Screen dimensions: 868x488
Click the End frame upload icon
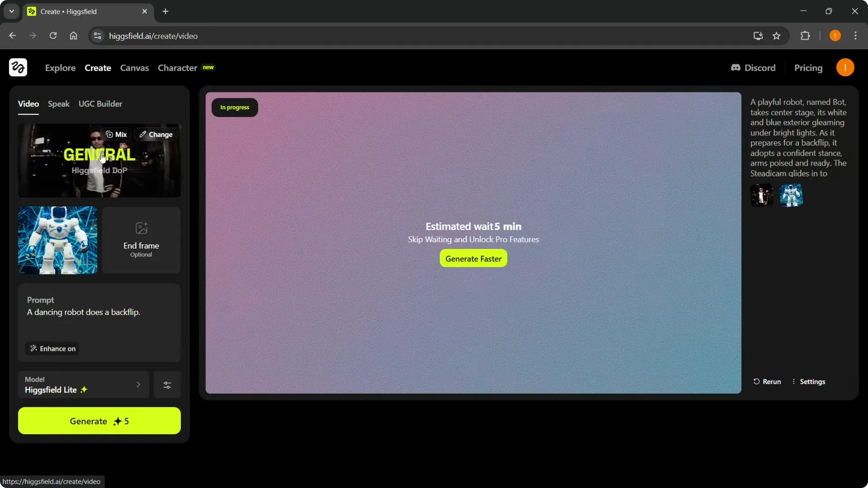pos(141,228)
